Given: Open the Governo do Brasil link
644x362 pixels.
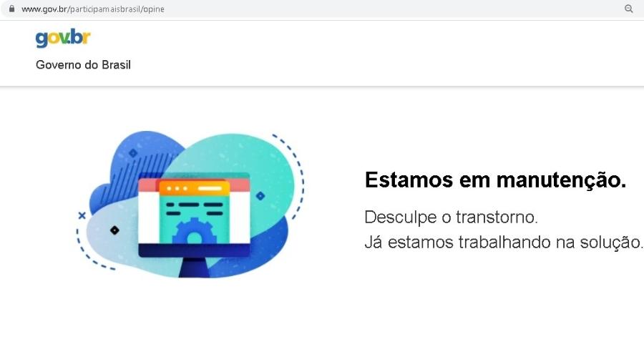Looking at the screenshot, I should 84,65.
